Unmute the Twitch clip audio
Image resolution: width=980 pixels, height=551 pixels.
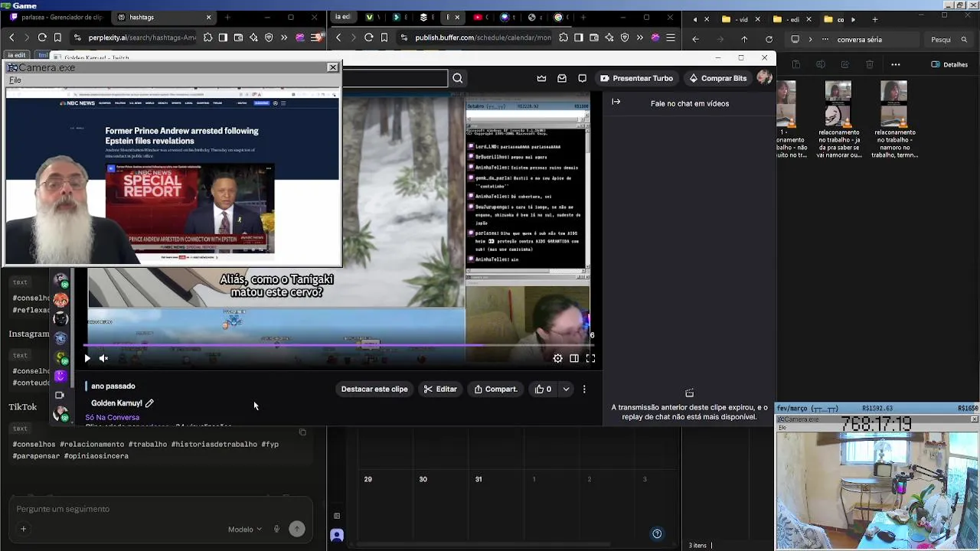pos(103,358)
